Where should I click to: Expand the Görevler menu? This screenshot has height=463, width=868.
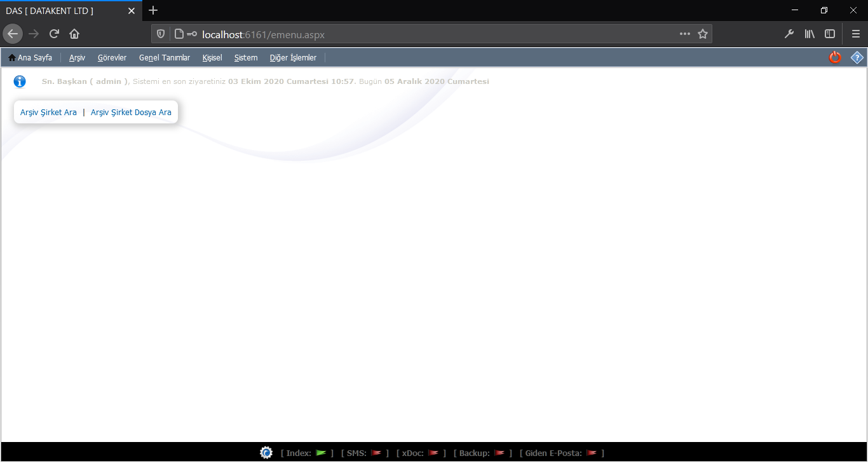pyautogui.click(x=112, y=58)
